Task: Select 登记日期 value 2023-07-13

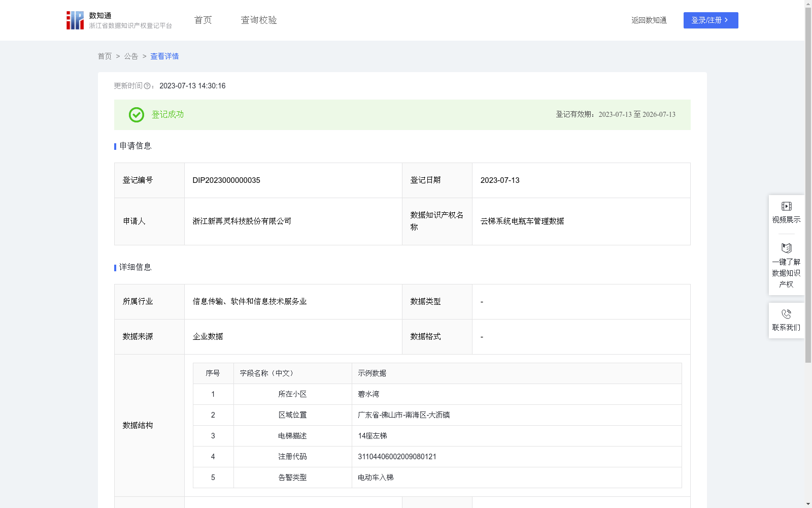Action: [500, 180]
